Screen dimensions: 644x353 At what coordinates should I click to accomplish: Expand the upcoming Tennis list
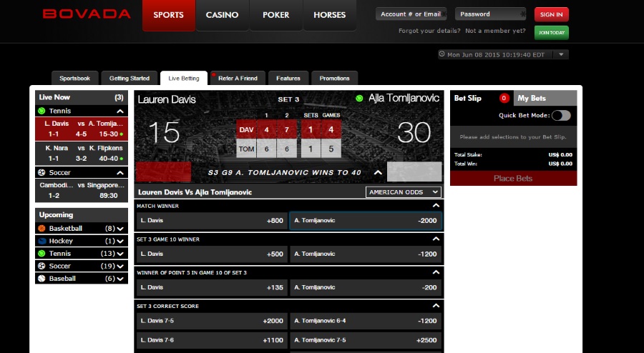point(120,254)
